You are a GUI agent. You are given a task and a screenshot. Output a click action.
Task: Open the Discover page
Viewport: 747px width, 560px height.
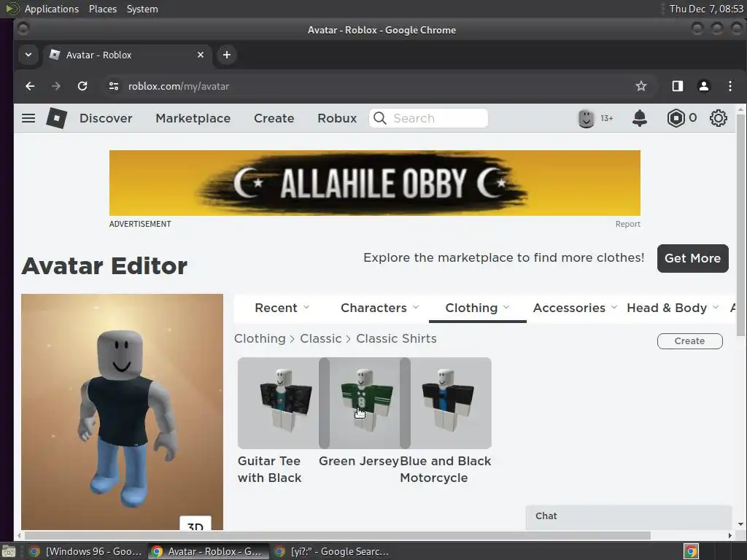pos(106,118)
